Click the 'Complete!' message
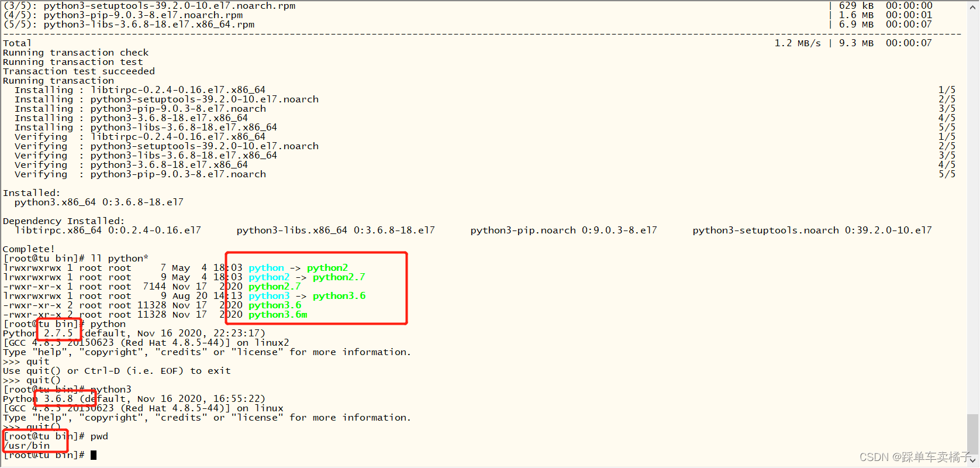980x468 pixels. coord(29,249)
